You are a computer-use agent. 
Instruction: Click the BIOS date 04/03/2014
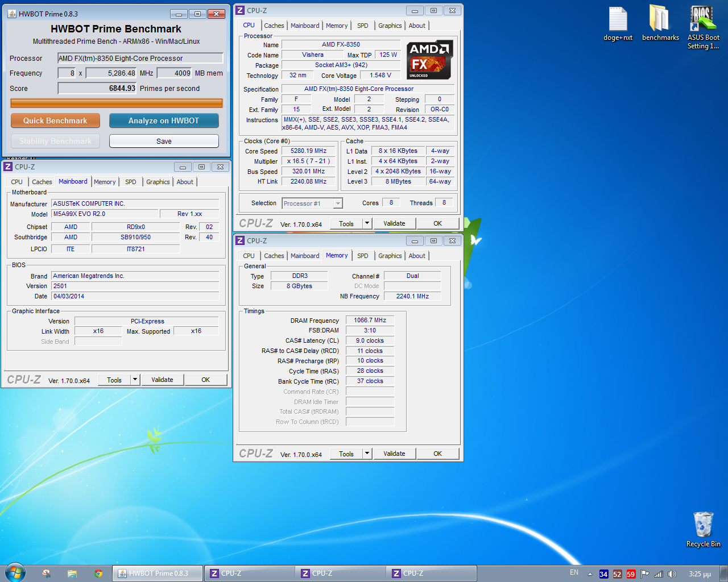[x=135, y=296]
